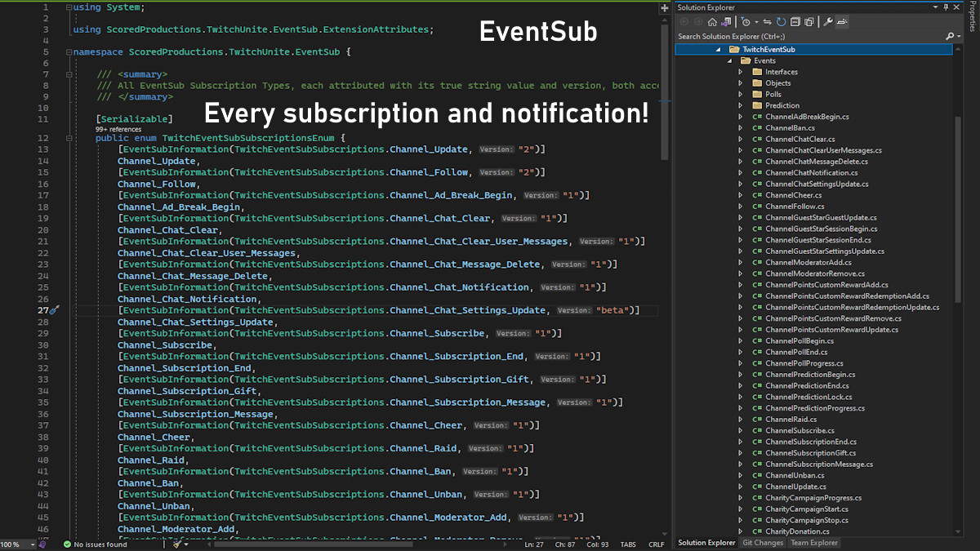980x551 pixels.
Task: Collapse the using directives at line 1
Action: pos(69,7)
